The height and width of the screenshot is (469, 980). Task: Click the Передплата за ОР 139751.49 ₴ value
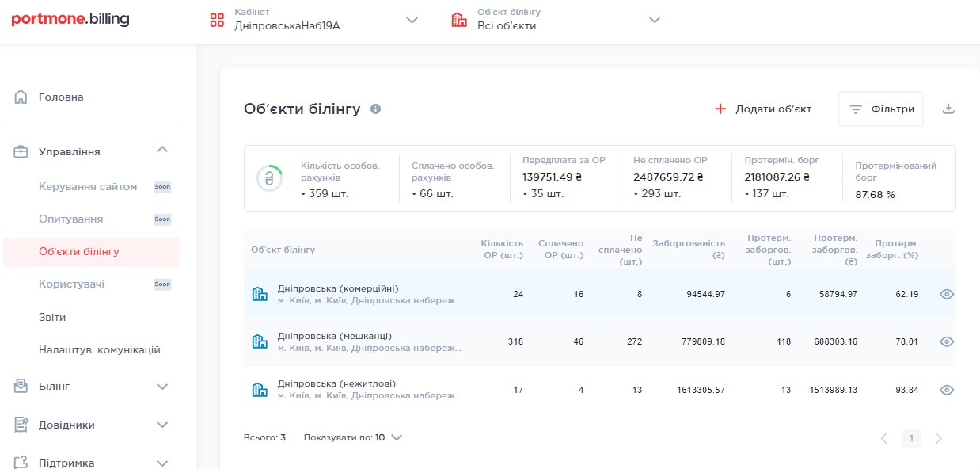[x=553, y=177]
